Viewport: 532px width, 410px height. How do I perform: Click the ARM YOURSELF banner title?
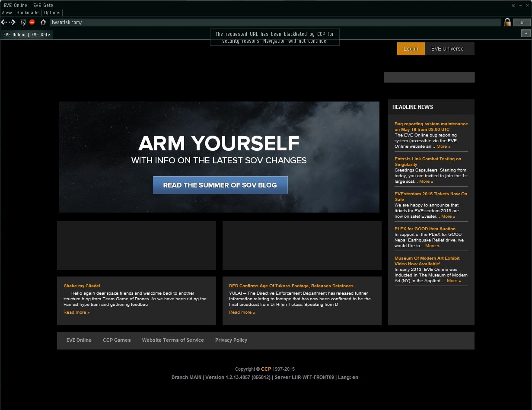point(219,143)
